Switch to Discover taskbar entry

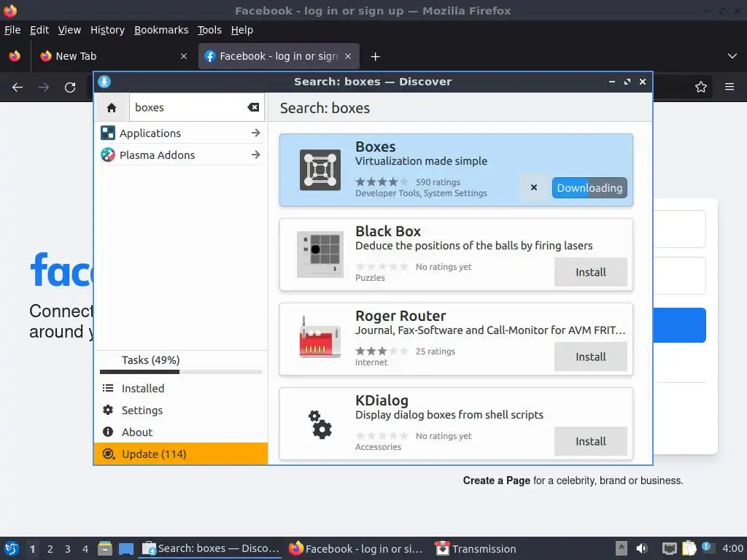211,548
